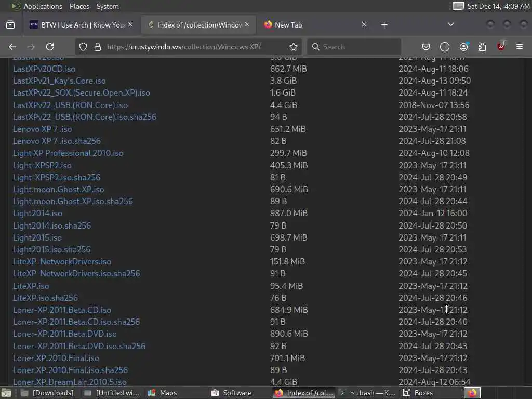Open a new browser tab
Viewport: 532px width, 399px height.
[384, 25]
